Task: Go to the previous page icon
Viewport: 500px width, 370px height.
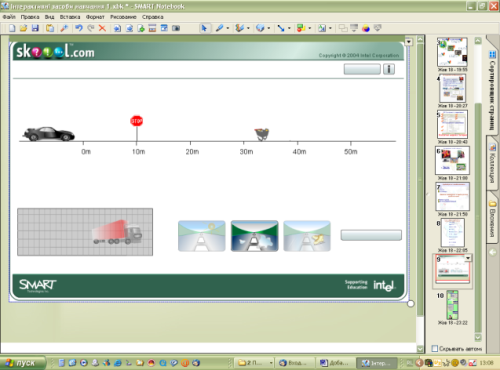Action: pyautogui.click(x=117, y=28)
